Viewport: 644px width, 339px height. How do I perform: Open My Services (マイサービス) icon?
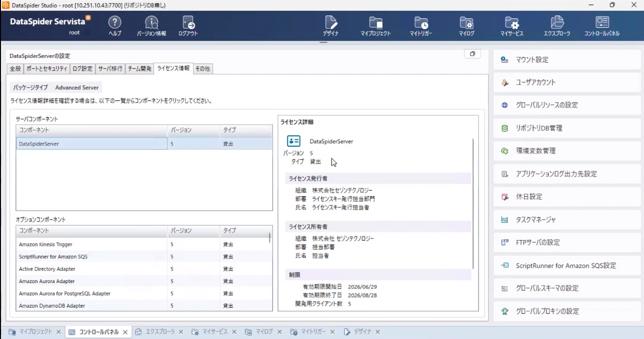(x=512, y=26)
